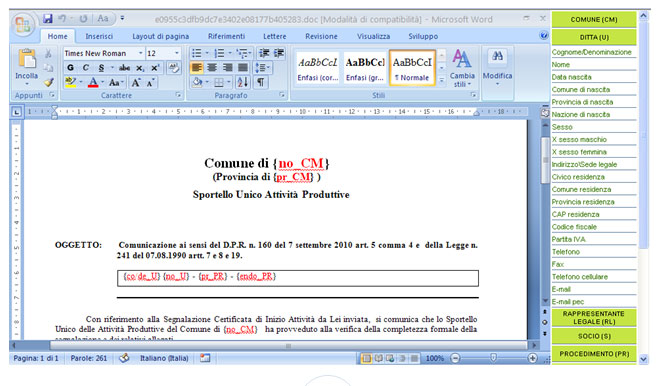Expand the styles gallery more arrow
Screen dimensions: 662x386
coord(442,80)
